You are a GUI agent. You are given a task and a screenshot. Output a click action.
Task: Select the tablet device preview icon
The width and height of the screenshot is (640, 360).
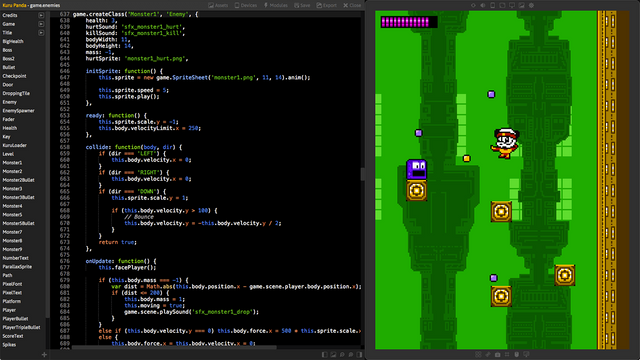click(x=502, y=5)
